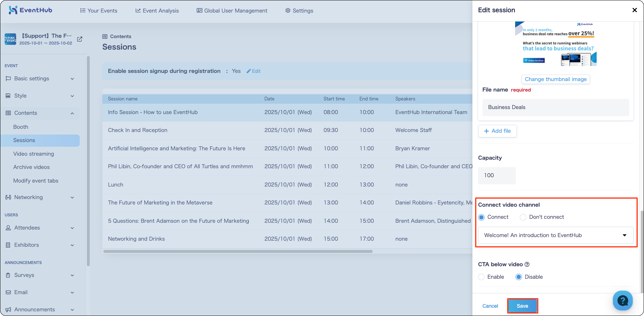This screenshot has width=644, height=316.
Task: Expand the Announcements section chevron
Action: tap(72, 310)
